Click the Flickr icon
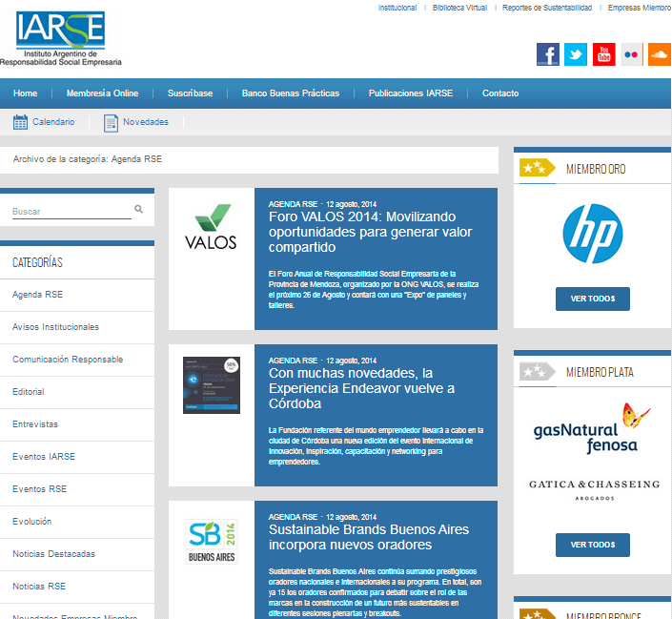 tap(631, 54)
